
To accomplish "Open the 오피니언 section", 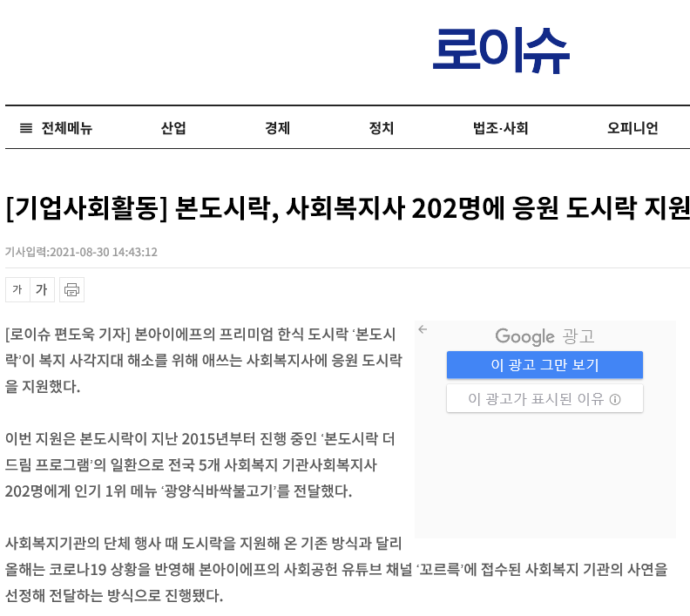I will point(632,128).
